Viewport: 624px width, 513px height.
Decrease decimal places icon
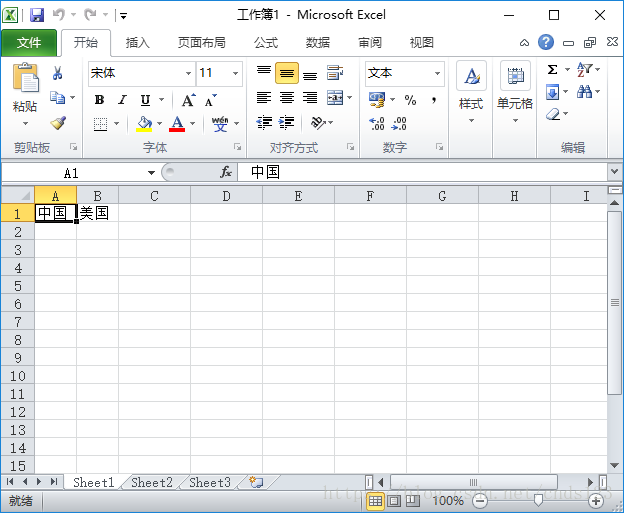click(x=399, y=124)
